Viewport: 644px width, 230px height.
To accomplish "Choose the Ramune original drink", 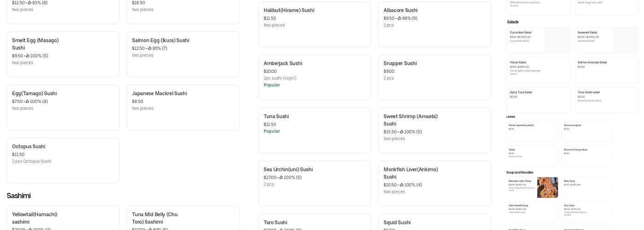I will [587, 132].
